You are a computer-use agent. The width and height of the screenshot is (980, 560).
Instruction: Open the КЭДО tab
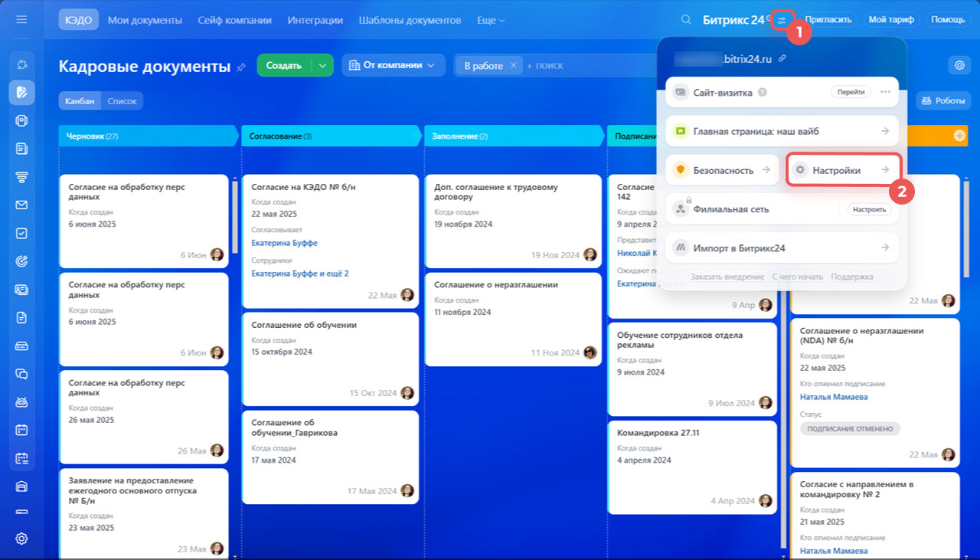point(79,20)
